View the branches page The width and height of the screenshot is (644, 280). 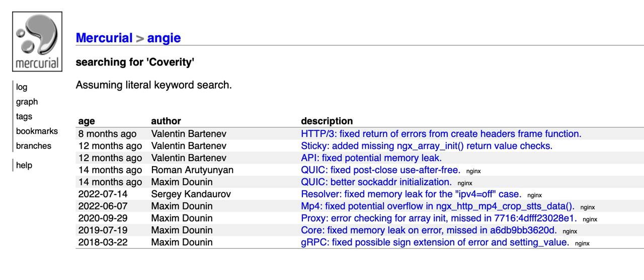[33, 146]
